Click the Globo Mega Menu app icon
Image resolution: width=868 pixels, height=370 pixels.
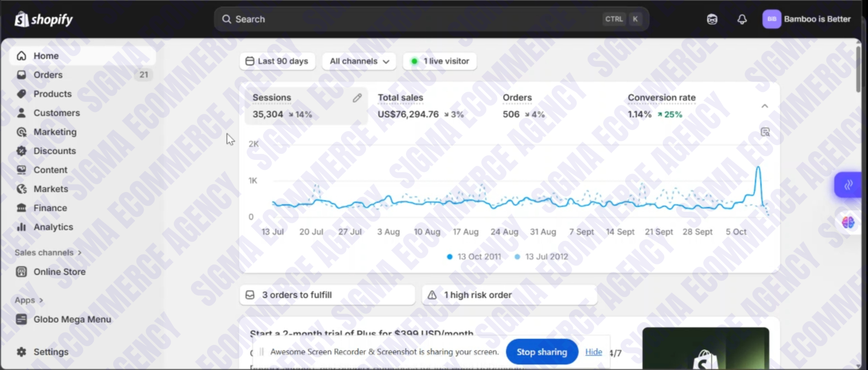pos(21,319)
